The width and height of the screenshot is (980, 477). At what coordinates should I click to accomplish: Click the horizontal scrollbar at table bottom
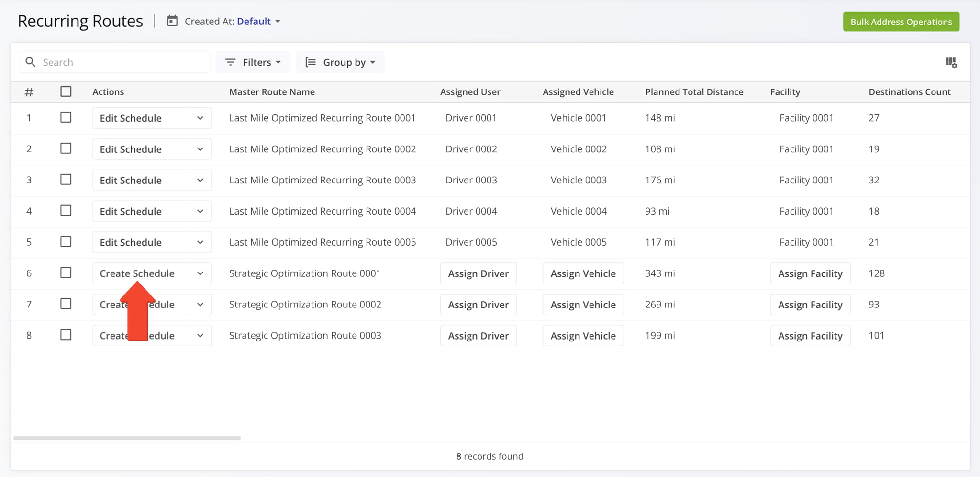[127, 438]
